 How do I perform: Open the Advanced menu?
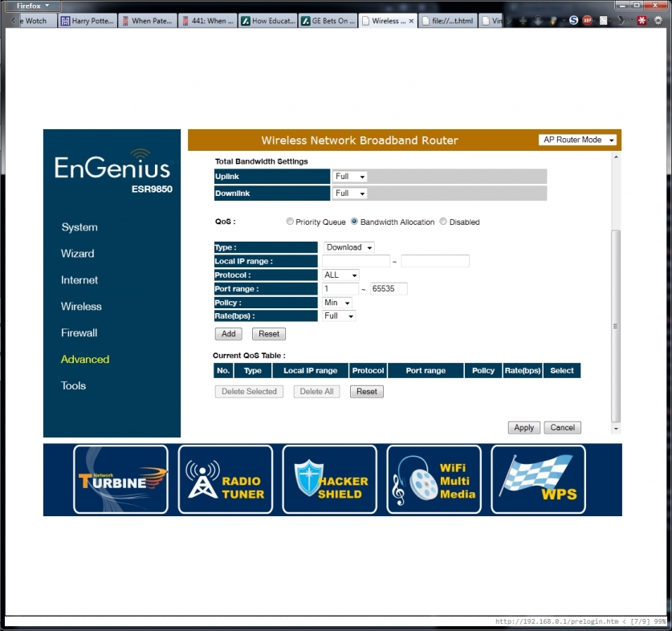pyautogui.click(x=85, y=359)
